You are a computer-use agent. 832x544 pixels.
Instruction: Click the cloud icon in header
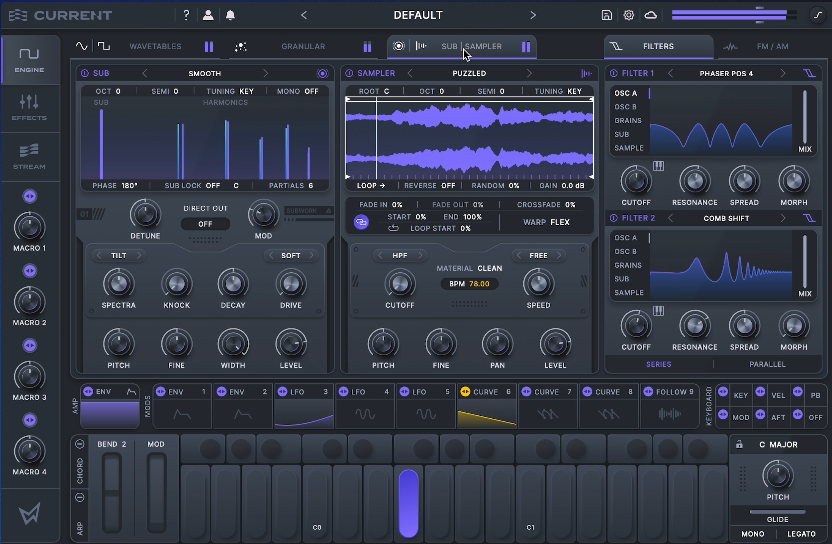651,15
